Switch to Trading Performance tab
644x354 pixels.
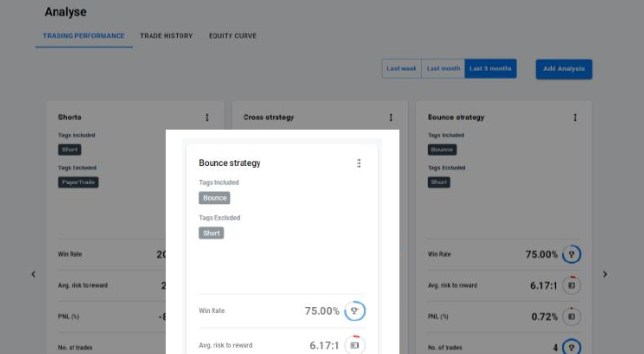84,36
